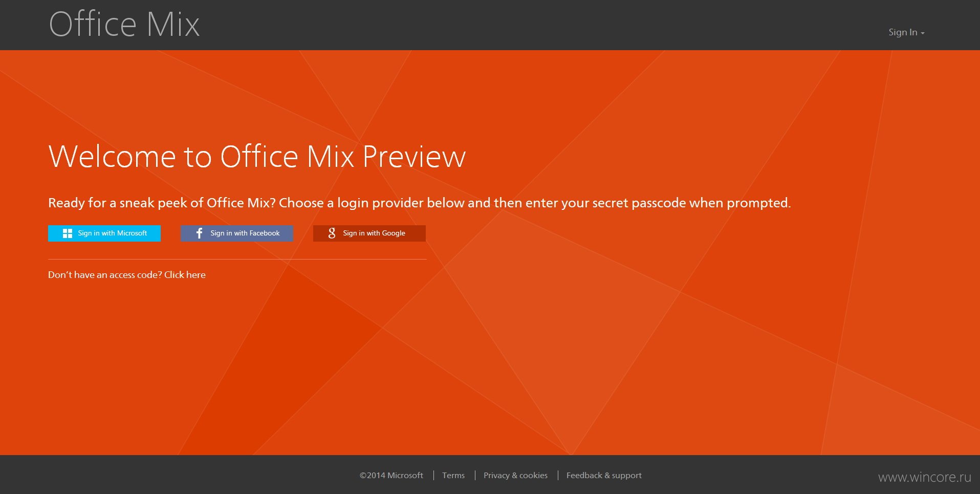The height and width of the screenshot is (494, 980).
Task: Click the Google g logo icon
Action: click(332, 233)
